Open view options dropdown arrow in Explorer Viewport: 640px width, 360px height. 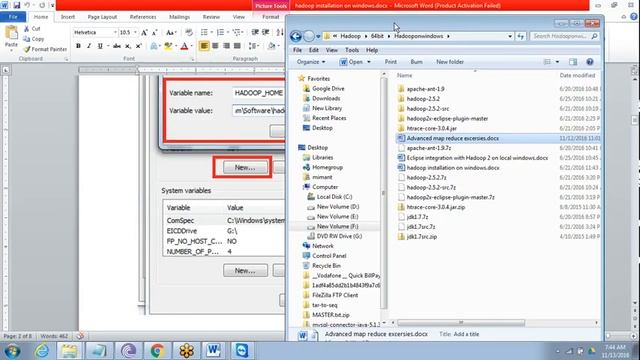click(558, 62)
